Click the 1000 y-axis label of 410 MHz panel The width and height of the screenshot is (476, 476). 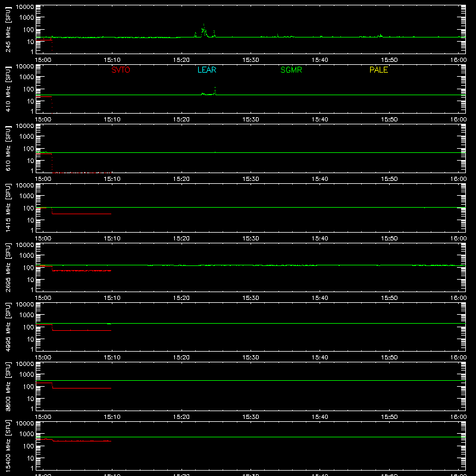[x=27, y=77]
